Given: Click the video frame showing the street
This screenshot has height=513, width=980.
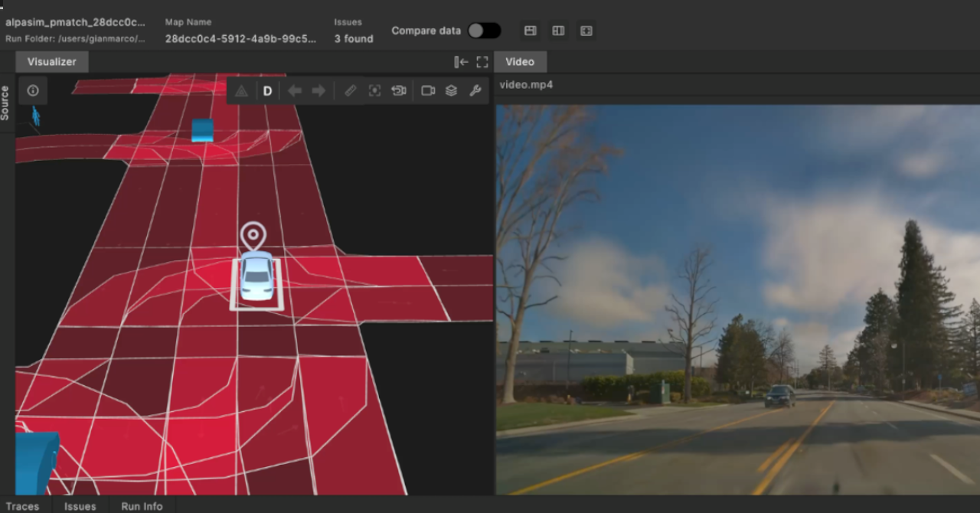Looking at the screenshot, I should pos(738,299).
